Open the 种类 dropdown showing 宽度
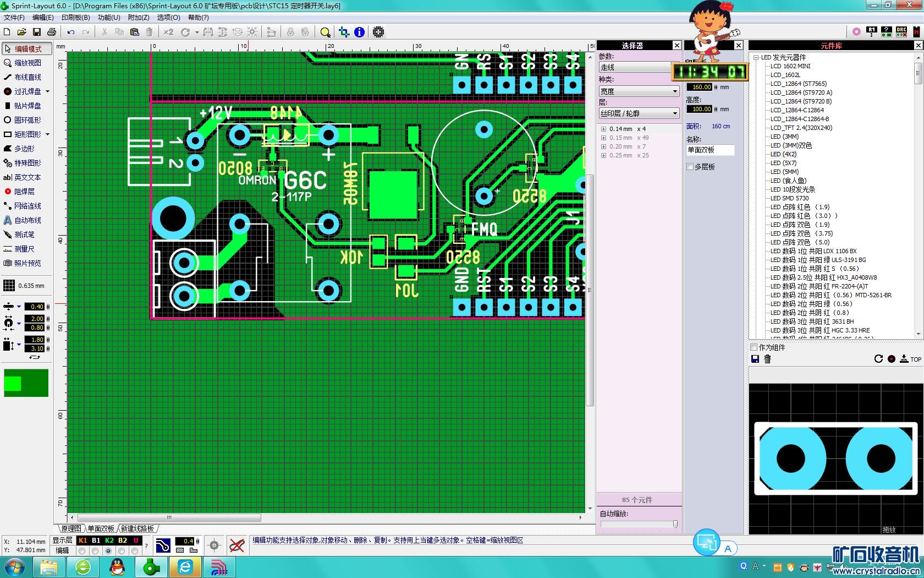This screenshot has width=924, height=578. pyautogui.click(x=639, y=91)
